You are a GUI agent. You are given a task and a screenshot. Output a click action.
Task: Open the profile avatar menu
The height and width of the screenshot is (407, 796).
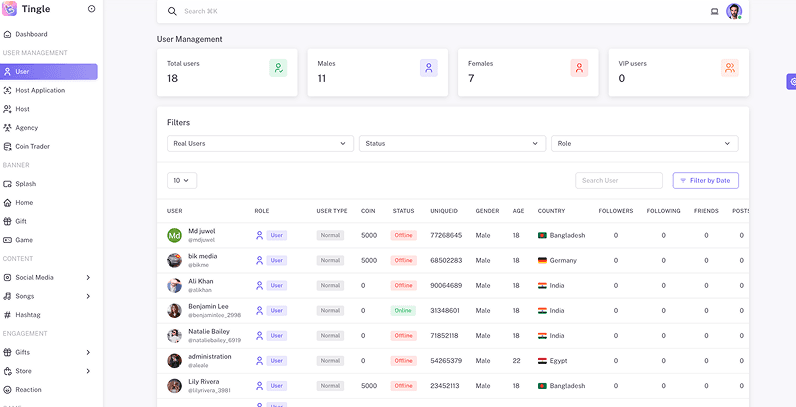coord(734,11)
